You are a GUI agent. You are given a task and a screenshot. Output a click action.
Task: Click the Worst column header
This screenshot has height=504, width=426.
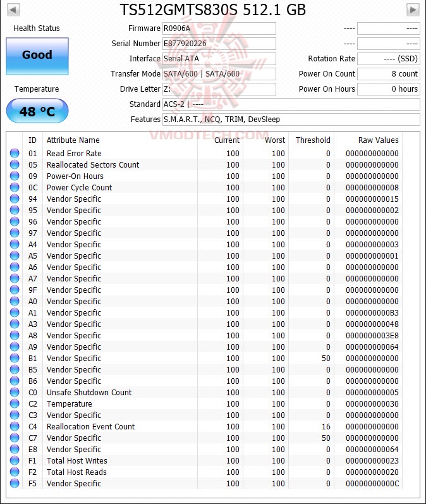275,140
